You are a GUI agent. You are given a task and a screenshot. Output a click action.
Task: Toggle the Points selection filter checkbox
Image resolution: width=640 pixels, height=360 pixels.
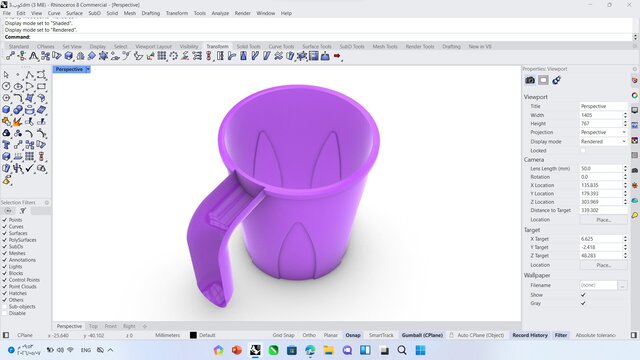[4, 220]
